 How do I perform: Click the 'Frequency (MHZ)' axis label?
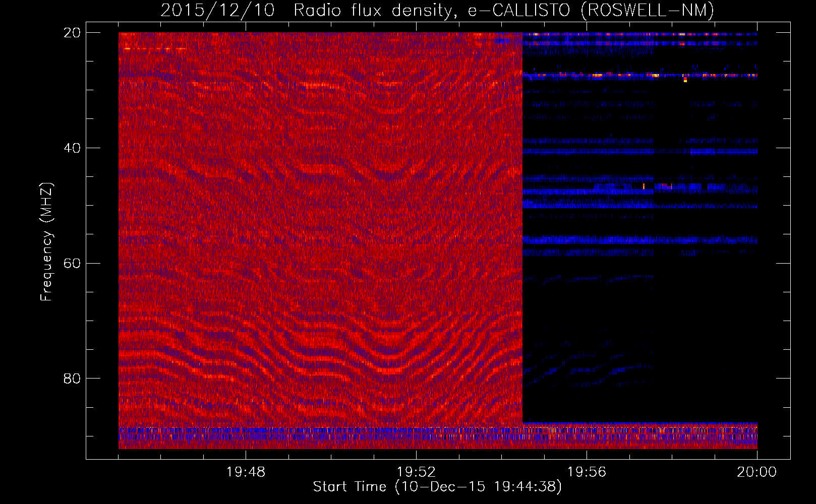pos(46,242)
